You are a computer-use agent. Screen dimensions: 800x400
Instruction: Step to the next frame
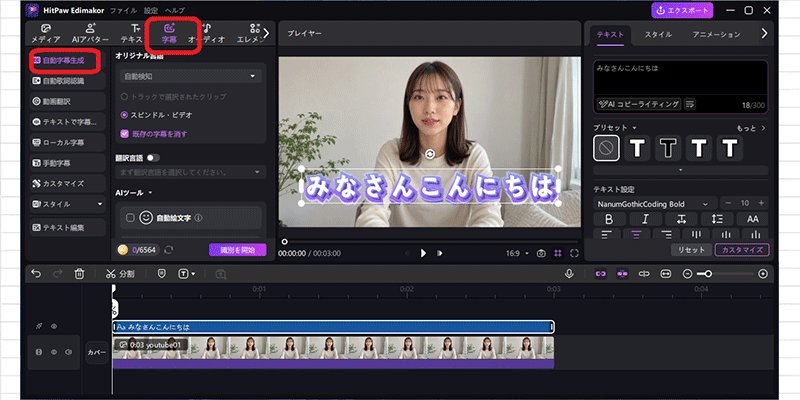(x=440, y=253)
